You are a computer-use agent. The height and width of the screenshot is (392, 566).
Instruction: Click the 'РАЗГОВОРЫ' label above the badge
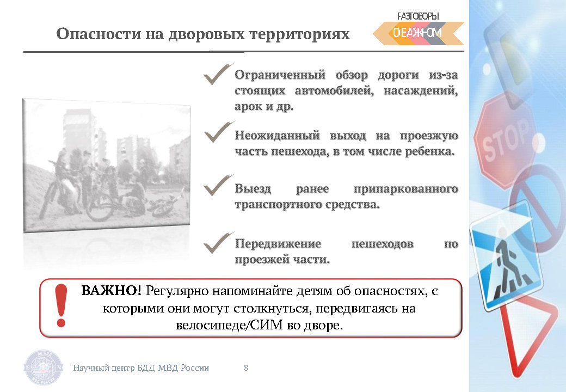coord(418,15)
